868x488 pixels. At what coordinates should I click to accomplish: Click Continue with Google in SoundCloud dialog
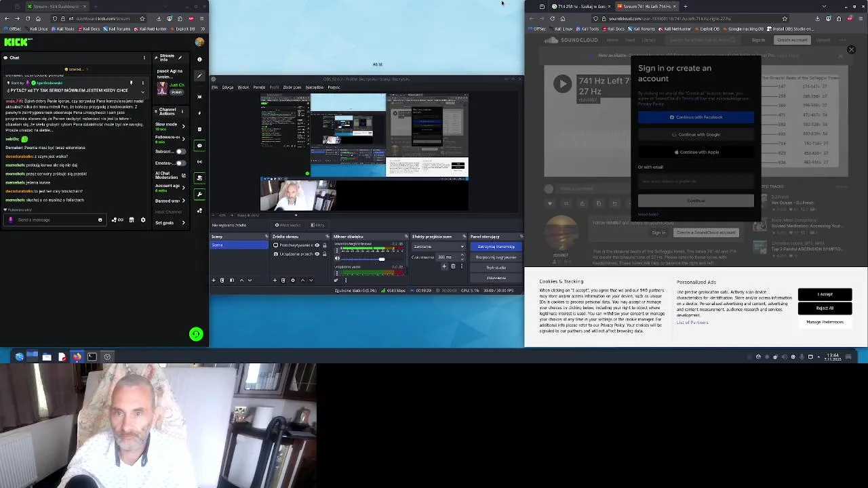[x=696, y=134]
